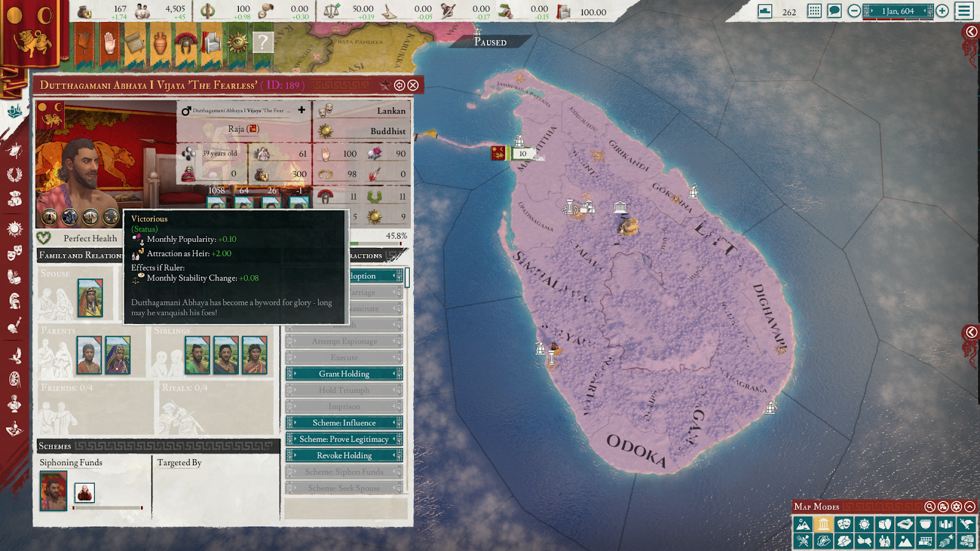Select the simple mountain-and-sun map mode
Viewport: 980px width, 551px height.
pos(905,541)
